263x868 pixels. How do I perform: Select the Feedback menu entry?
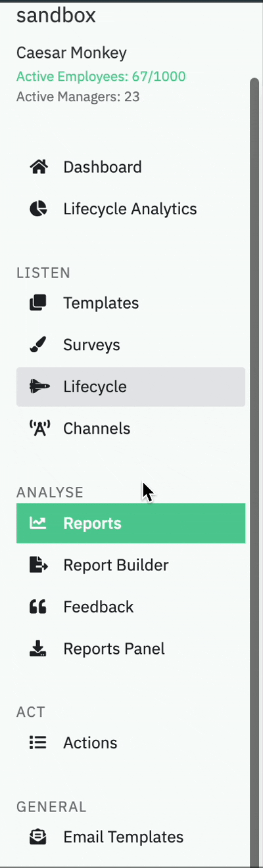(x=131, y=606)
